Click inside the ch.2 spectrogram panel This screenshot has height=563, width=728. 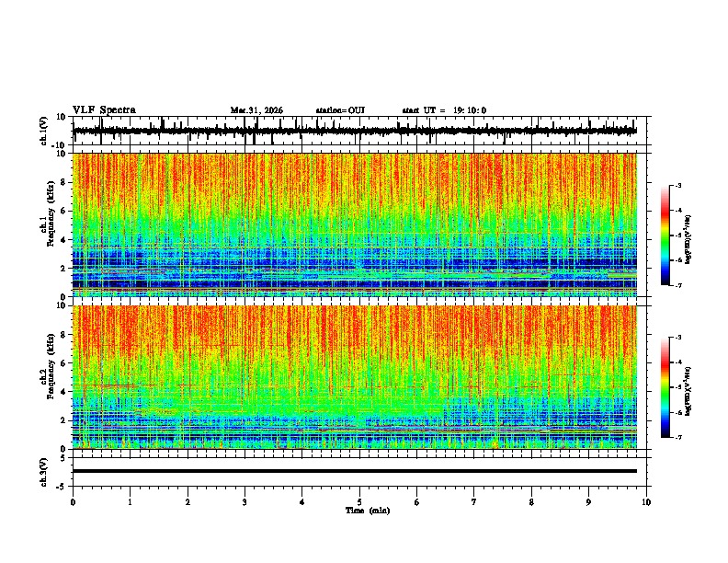click(x=355, y=377)
